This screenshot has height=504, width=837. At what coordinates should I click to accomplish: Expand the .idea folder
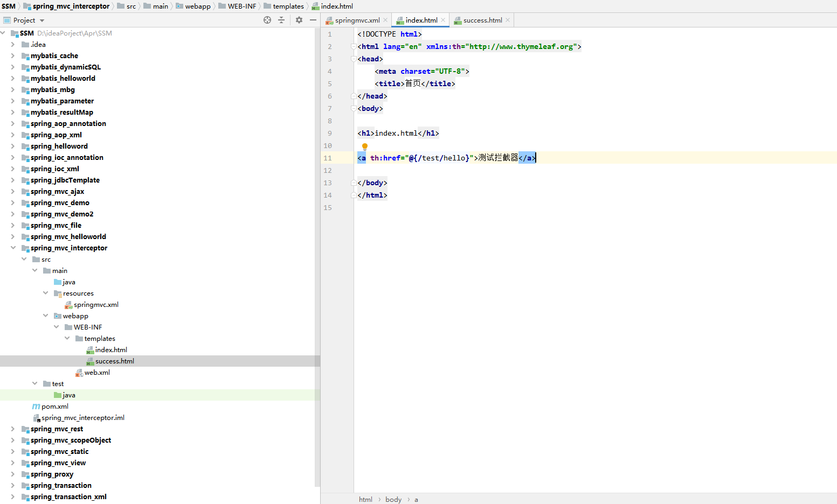coord(13,45)
